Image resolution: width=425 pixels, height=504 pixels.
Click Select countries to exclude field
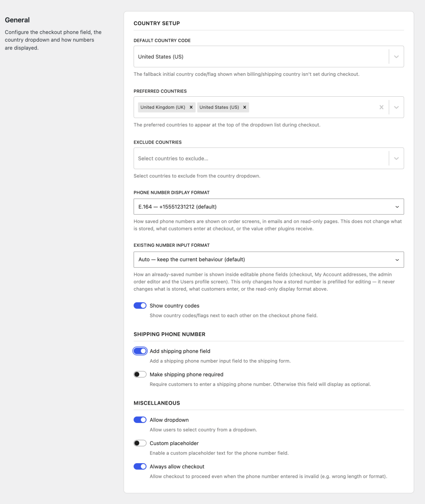261,158
